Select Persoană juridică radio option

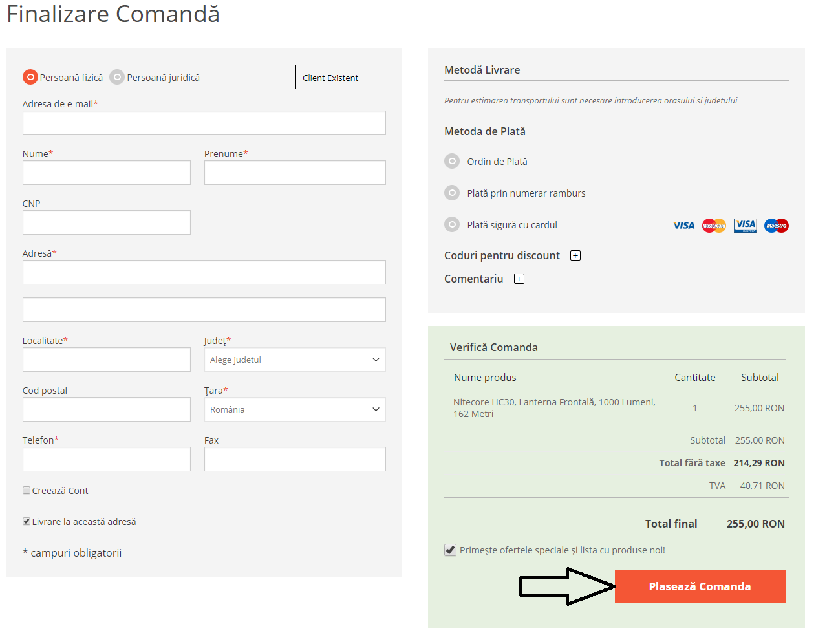[117, 78]
